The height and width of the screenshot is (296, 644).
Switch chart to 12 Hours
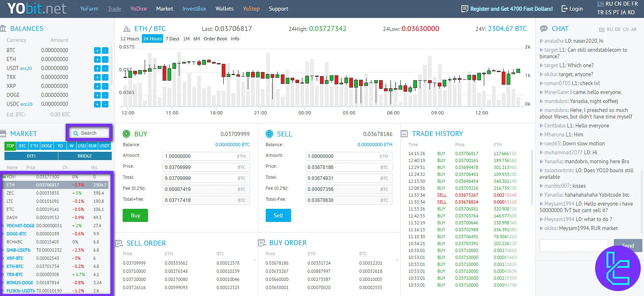130,39
